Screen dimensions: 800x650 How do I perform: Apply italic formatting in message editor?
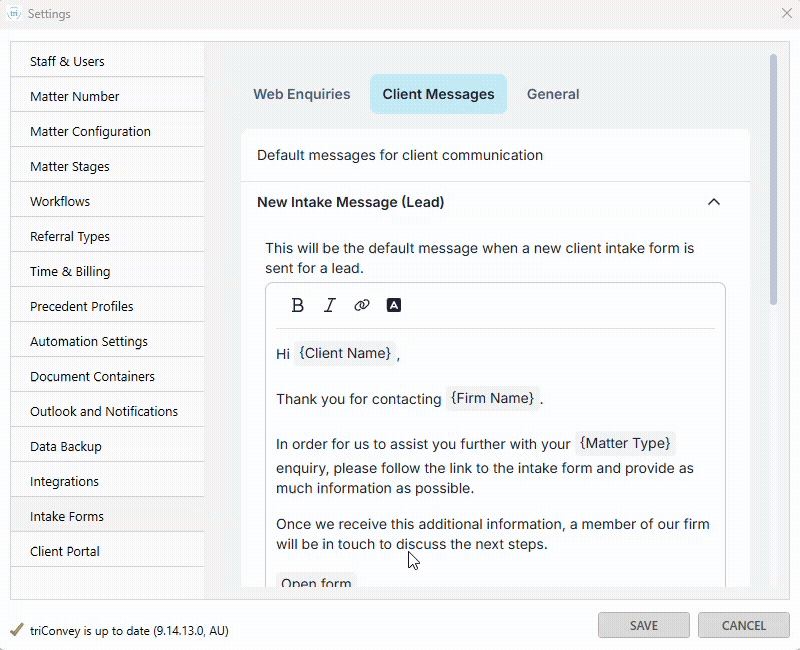[330, 306]
